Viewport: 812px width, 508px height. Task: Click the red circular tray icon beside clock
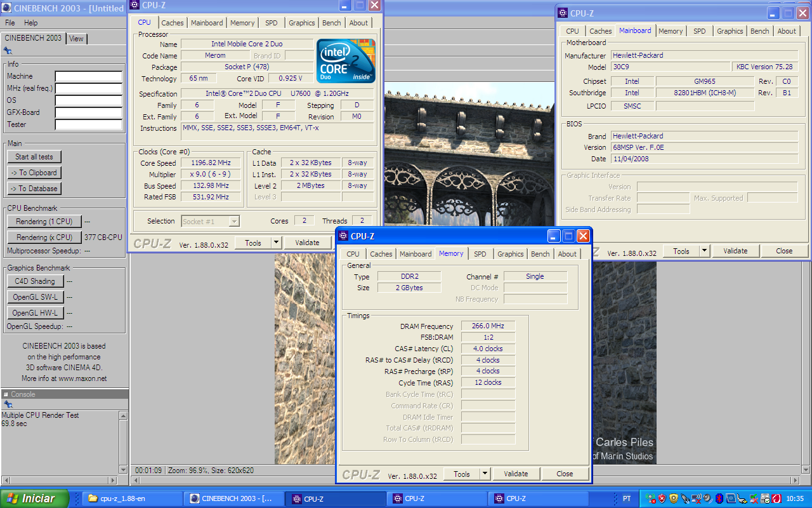coord(776,498)
